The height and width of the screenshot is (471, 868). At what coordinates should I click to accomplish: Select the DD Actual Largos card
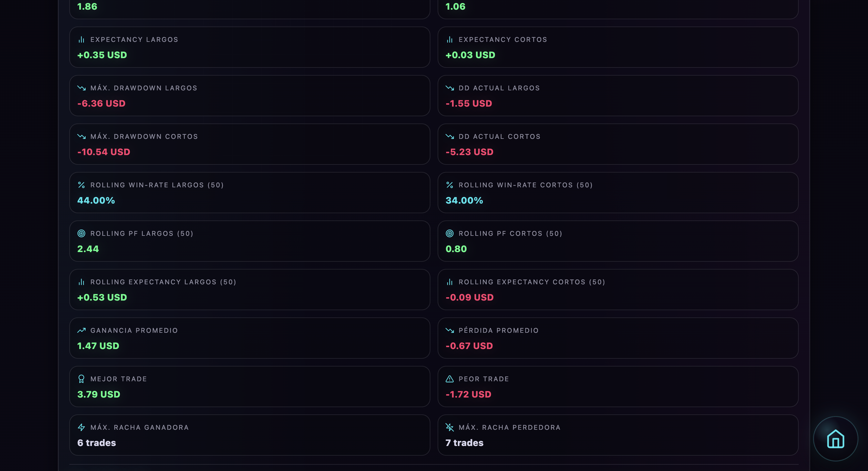coord(618,95)
